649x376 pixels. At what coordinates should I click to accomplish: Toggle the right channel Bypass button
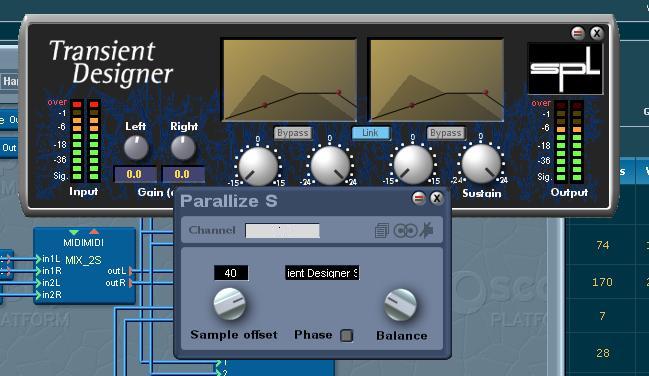coord(445,133)
